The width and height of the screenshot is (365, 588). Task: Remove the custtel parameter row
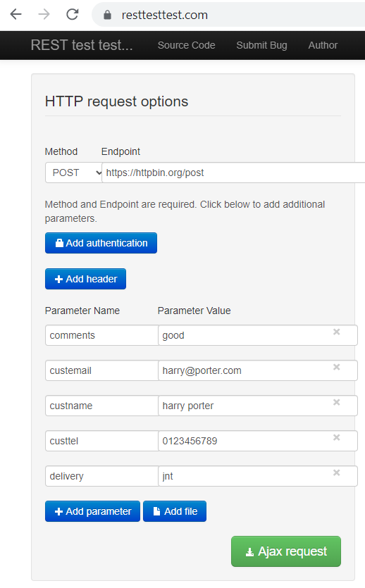tap(337, 437)
